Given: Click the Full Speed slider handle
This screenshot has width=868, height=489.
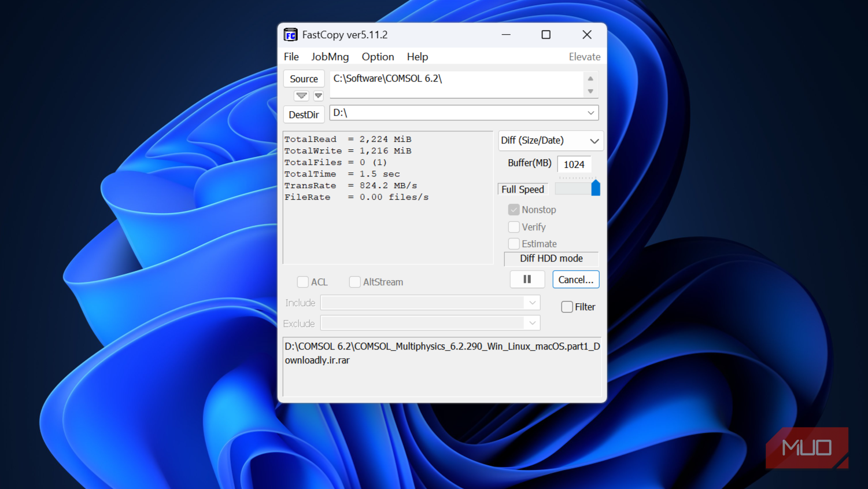Looking at the screenshot, I should [595, 188].
